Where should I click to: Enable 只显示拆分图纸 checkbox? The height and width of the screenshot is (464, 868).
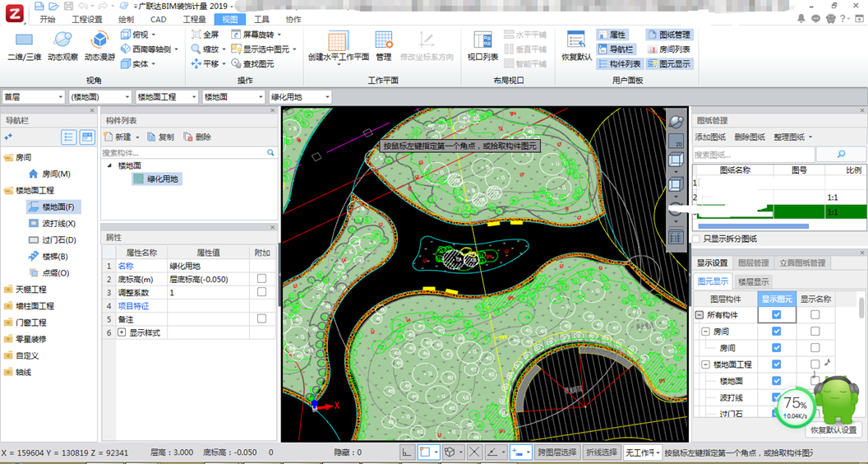click(697, 239)
